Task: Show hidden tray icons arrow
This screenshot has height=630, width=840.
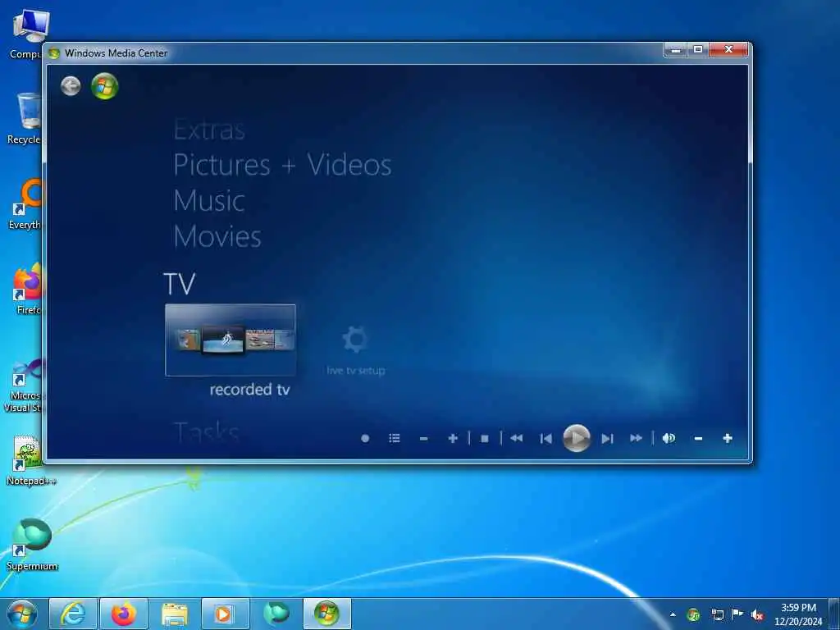Action: click(673, 614)
